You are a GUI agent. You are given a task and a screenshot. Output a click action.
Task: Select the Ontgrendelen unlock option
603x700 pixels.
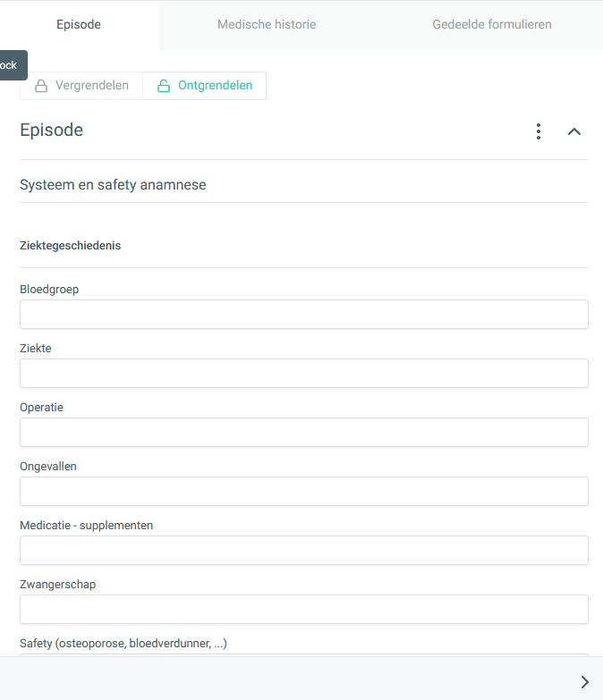205,86
